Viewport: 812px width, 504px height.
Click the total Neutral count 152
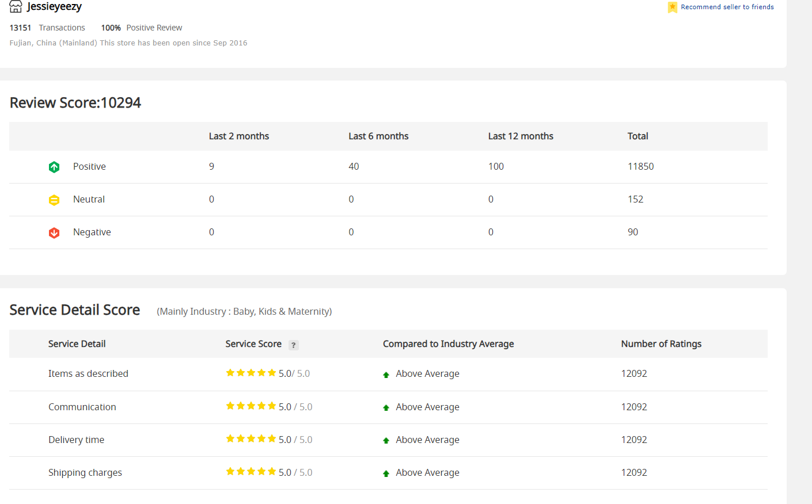pyautogui.click(x=636, y=199)
